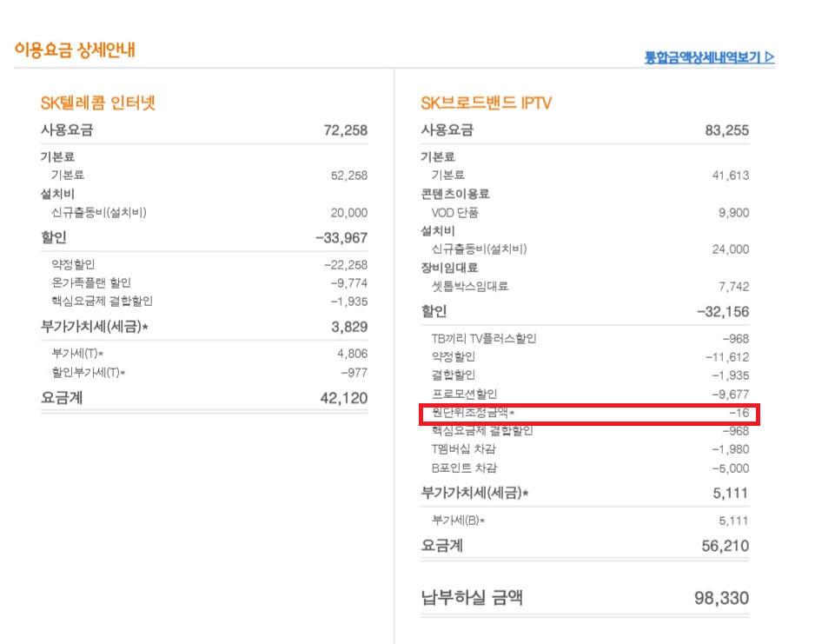Open the 통합금액상세내역보기 link

coord(703,58)
